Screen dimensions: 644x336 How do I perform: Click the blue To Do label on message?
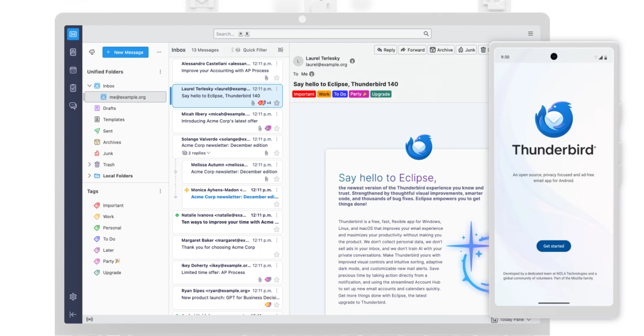(x=340, y=94)
